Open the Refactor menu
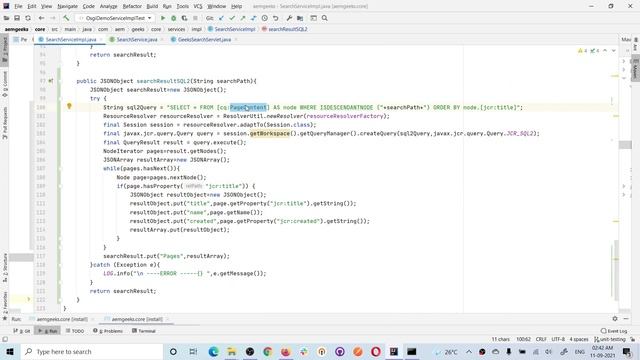 [x=132, y=6]
